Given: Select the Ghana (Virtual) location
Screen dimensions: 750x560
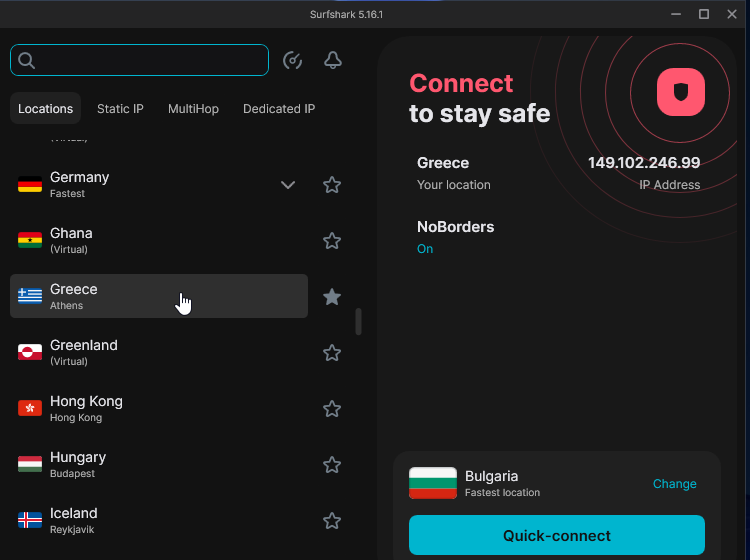Looking at the screenshot, I should (159, 241).
